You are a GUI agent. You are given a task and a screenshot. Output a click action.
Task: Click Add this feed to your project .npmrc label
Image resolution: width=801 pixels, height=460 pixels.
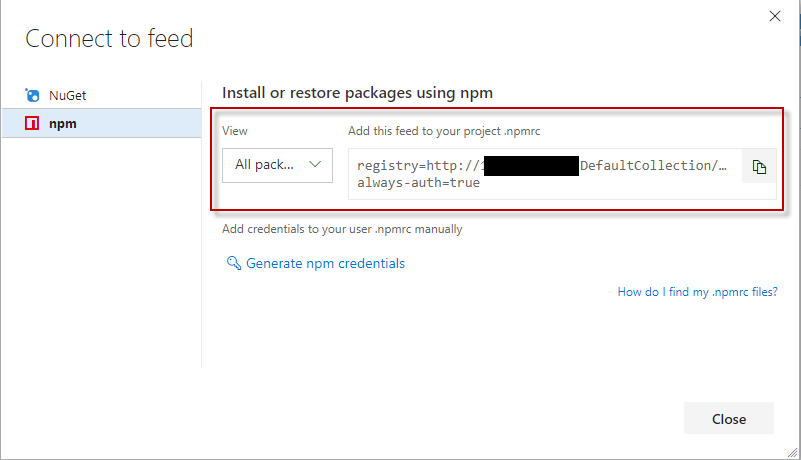tap(444, 131)
